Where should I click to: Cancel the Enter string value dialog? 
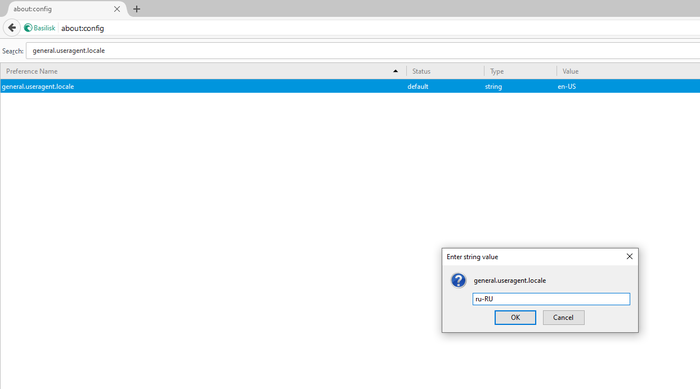pyautogui.click(x=563, y=318)
